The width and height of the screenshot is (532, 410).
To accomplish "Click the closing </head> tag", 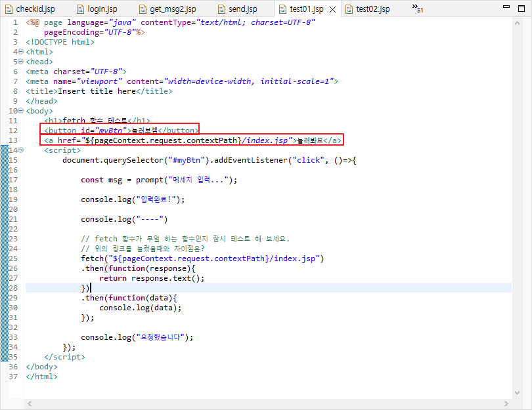I will pos(42,101).
